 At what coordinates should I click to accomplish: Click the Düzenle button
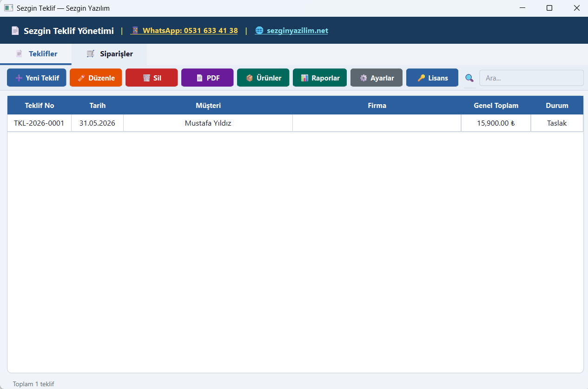coord(96,78)
